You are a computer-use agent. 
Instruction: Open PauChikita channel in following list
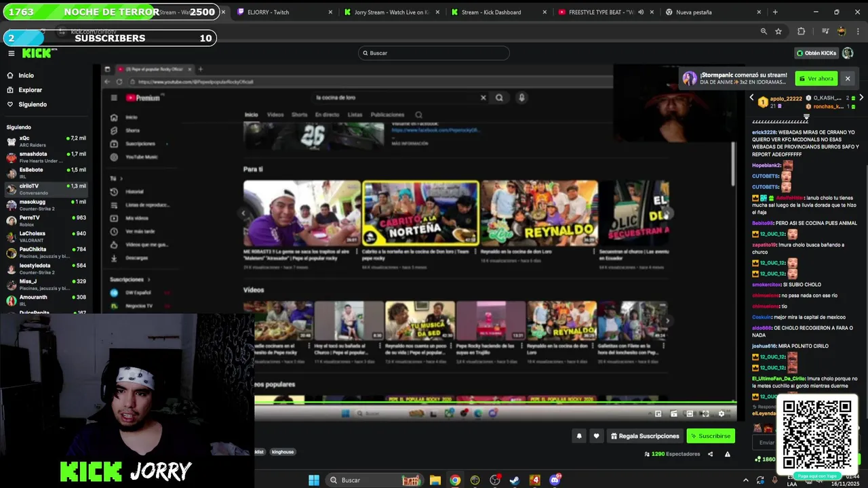[x=46, y=253]
